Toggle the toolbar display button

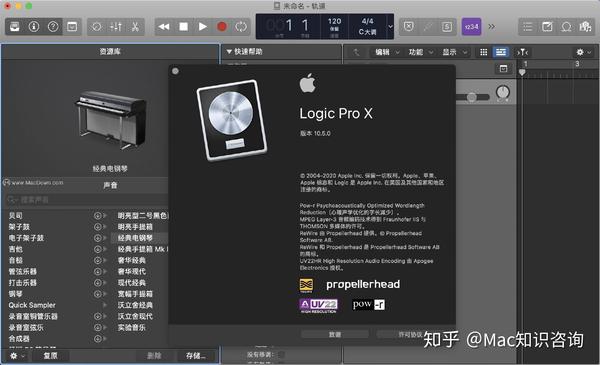pyautogui.click(x=72, y=26)
